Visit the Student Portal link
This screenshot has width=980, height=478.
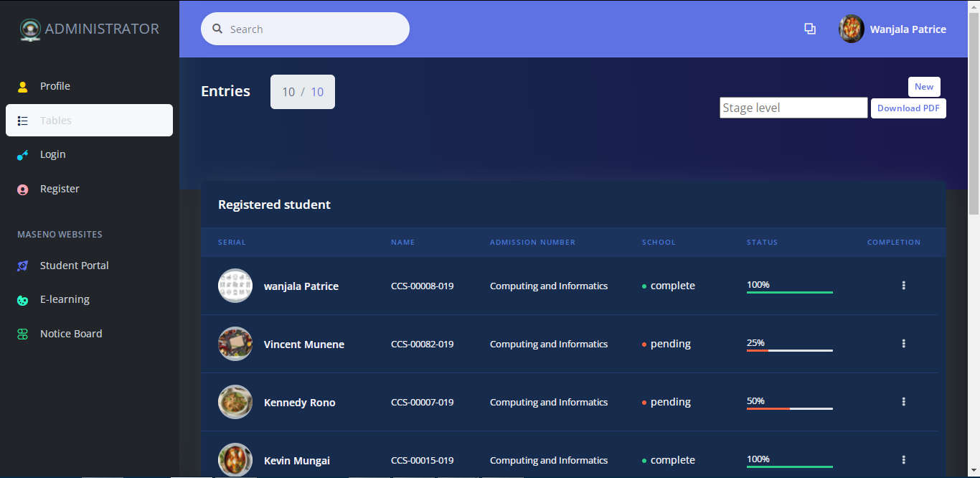point(89,266)
